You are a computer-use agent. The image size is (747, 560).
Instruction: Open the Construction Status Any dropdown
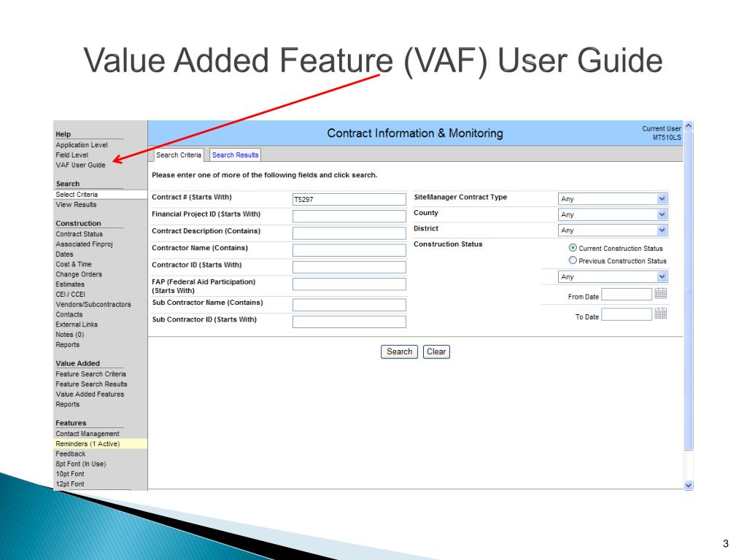613,276
